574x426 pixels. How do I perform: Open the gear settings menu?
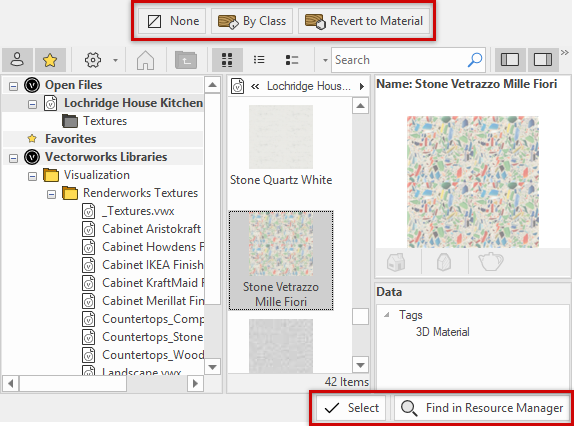click(x=93, y=60)
